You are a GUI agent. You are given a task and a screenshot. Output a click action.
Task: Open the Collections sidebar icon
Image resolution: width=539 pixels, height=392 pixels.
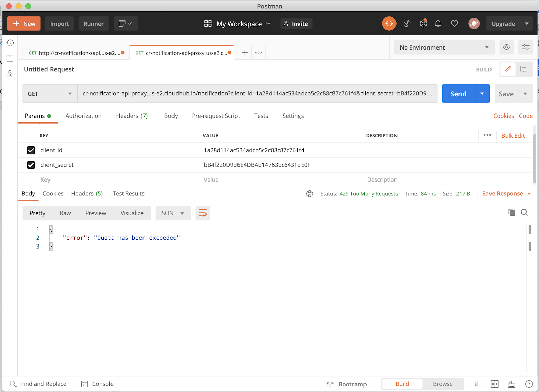pyautogui.click(x=10, y=58)
